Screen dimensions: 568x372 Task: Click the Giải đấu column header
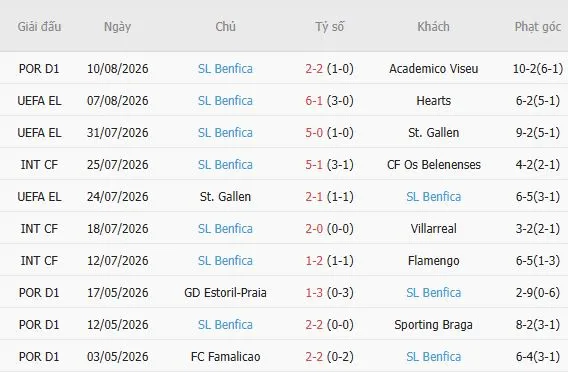coord(39,26)
